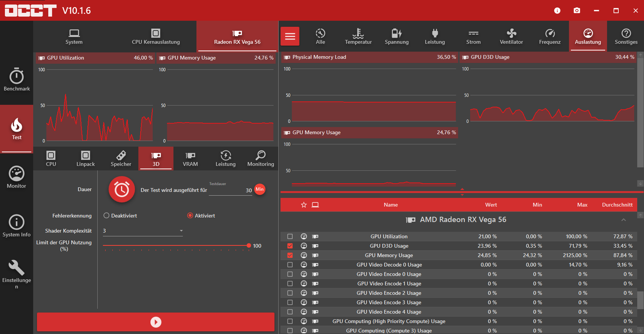Collapse the AMD Radeon RX Vega 56 group
644x334 pixels.
coord(624,220)
